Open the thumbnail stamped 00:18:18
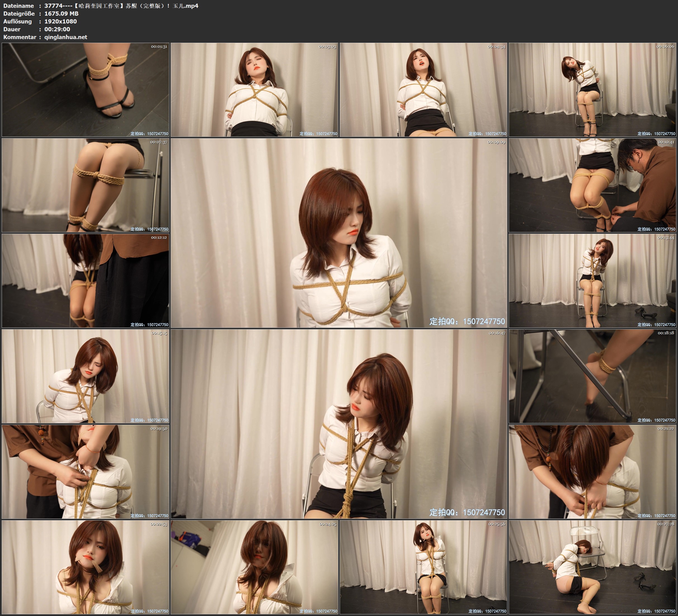Viewport: 678px width, 616px height. (593, 376)
